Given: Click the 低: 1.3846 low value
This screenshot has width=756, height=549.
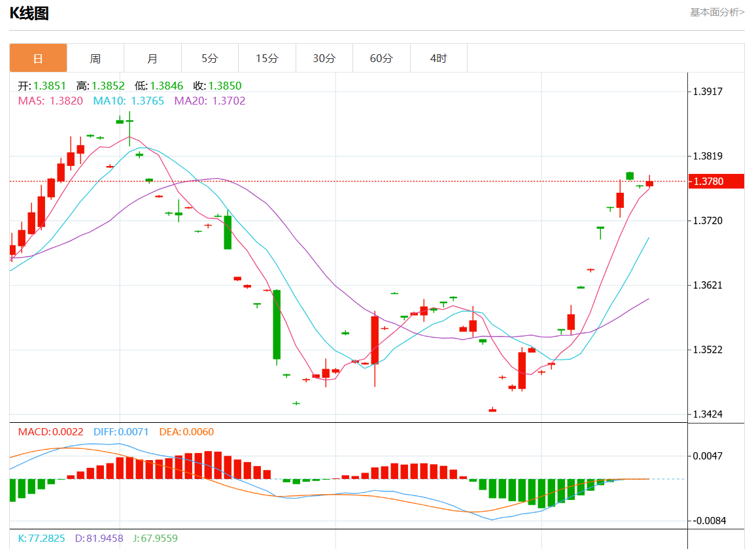Looking at the screenshot, I should click(x=159, y=86).
